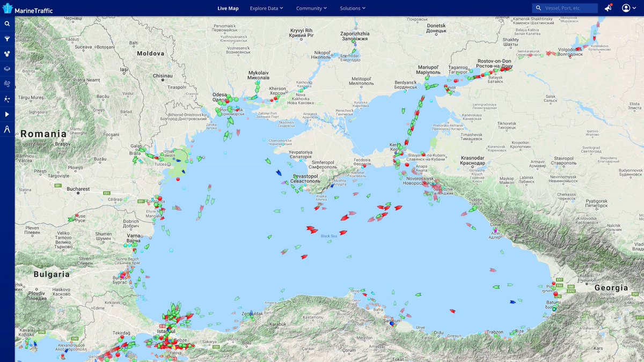
Task: Click the Georgia country label
Action: click(611, 288)
